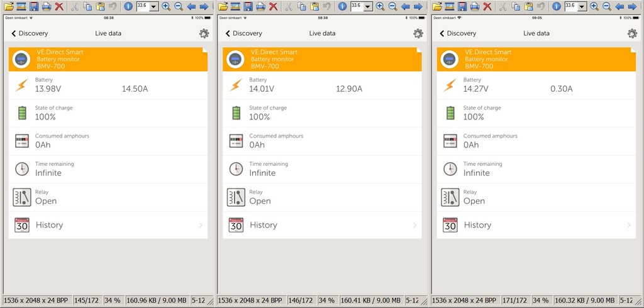Go to previous image in left viewer window
Image resolution: width=644 pixels, height=308 pixels.
[191, 6]
